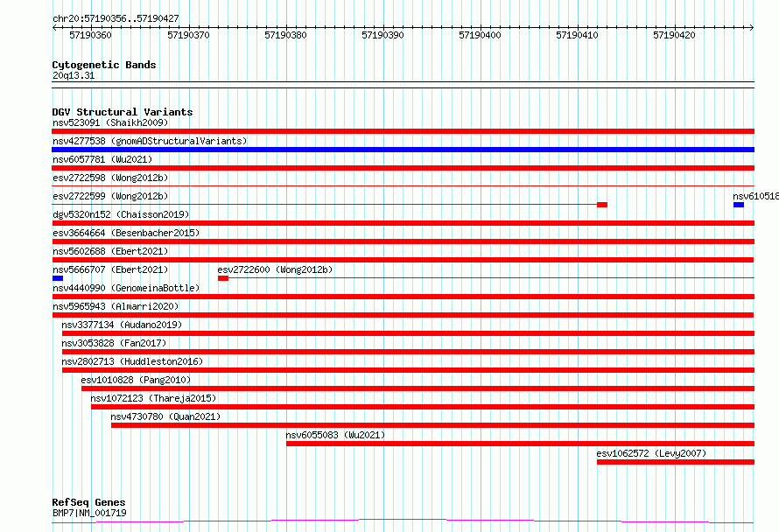Click ruler position 57190380

tap(285, 35)
